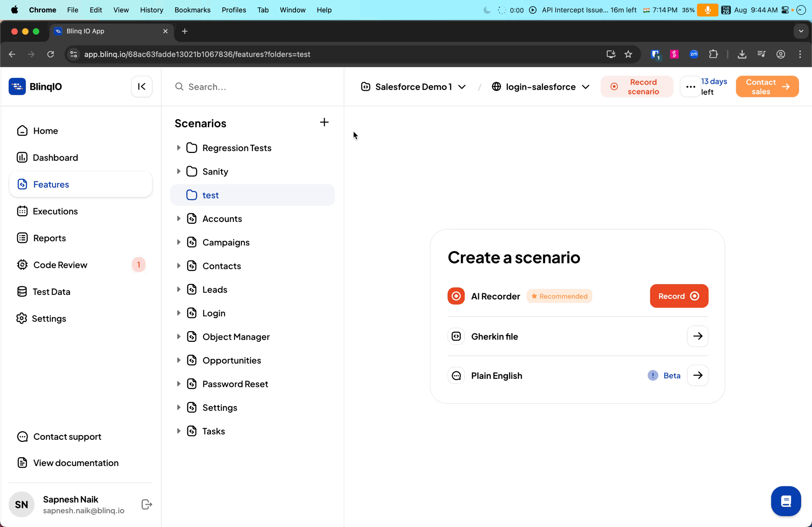The height and width of the screenshot is (527, 812).
Task: Open Chrome extensions puzzle icon
Action: 713,54
